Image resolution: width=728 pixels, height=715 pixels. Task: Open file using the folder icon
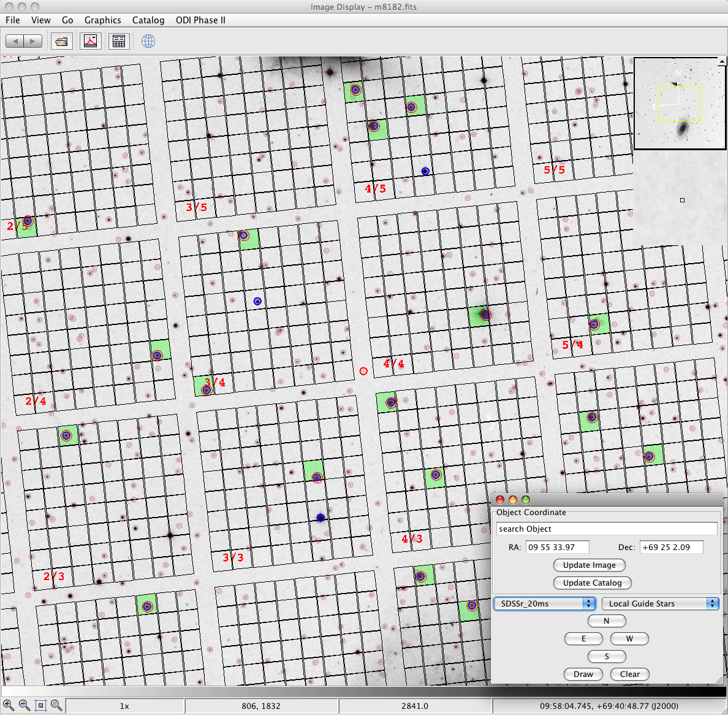61,41
